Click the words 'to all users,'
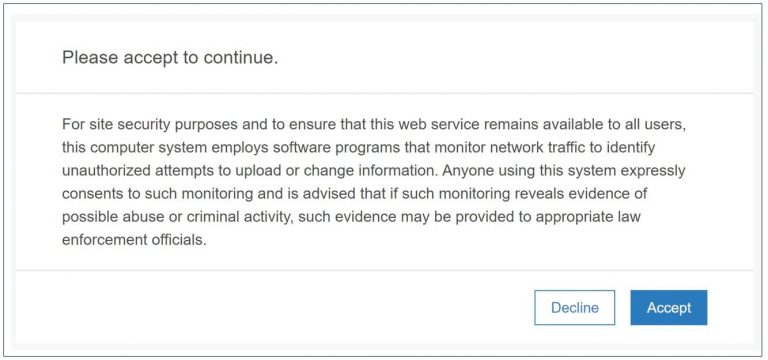 pos(644,124)
